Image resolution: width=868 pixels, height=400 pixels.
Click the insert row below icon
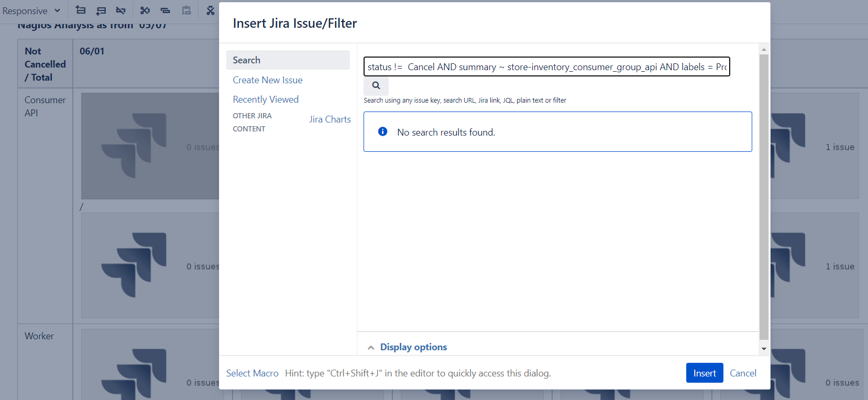click(101, 10)
